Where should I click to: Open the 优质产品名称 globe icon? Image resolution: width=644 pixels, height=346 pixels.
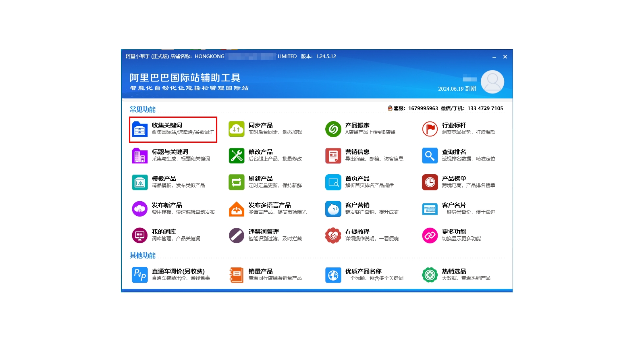333,275
